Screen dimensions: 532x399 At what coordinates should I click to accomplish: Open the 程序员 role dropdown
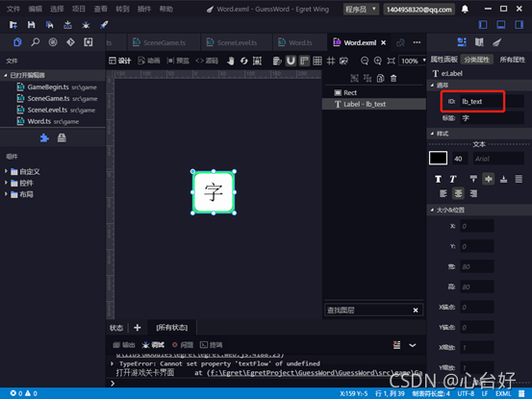(x=361, y=10)
